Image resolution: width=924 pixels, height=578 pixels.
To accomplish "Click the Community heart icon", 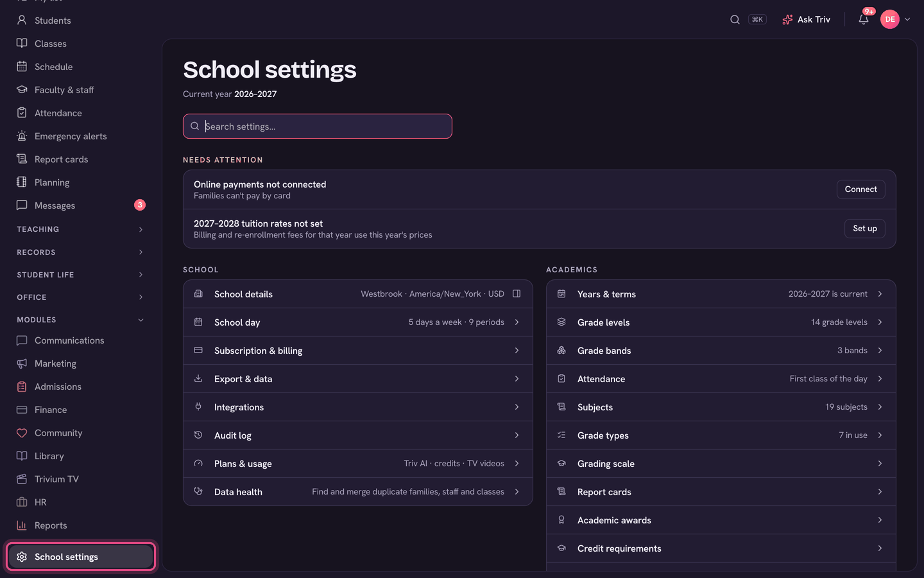I will [x=22, y=433].
